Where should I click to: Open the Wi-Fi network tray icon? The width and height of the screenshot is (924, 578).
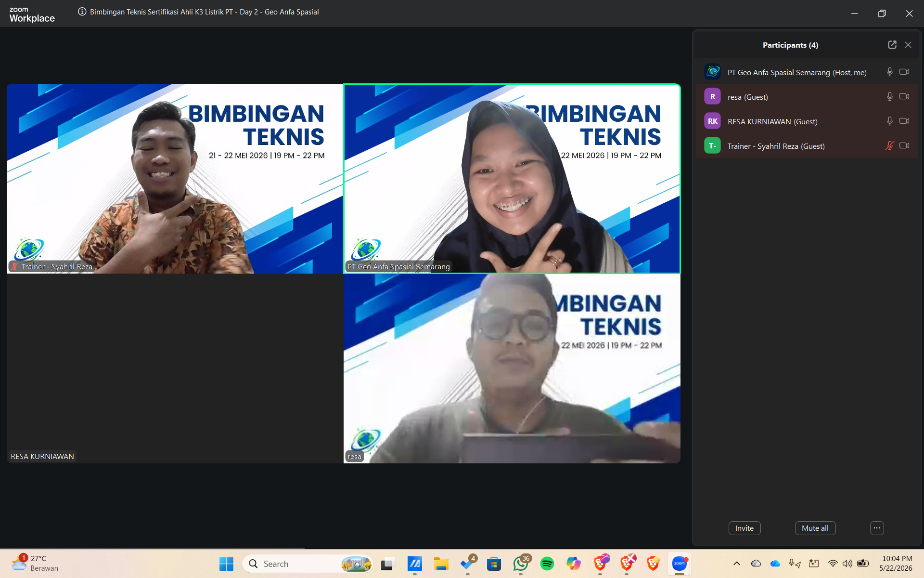click(x=833, y=564)
